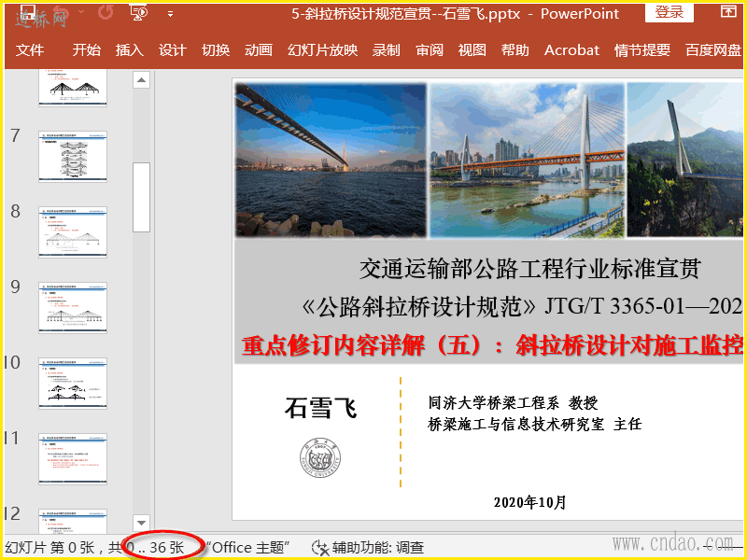Switch to the 动画 ribbon tab

coord(259,50)
